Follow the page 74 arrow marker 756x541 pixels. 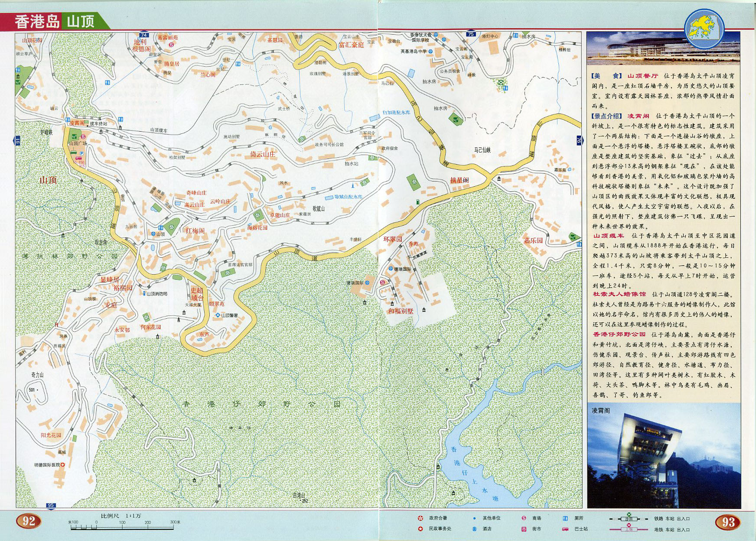click(x=144, y=35)
